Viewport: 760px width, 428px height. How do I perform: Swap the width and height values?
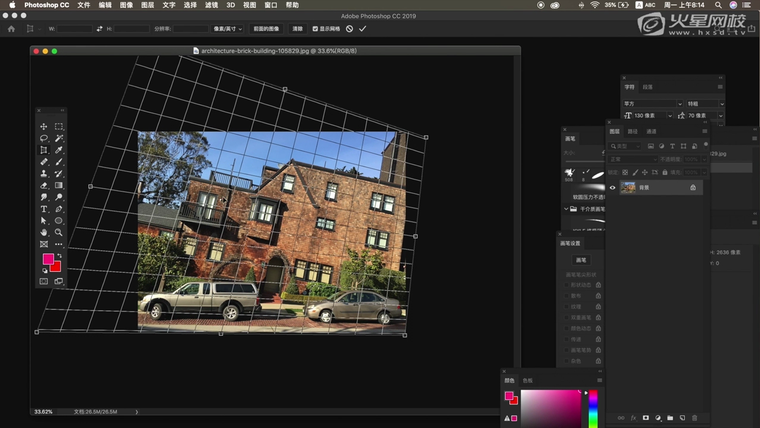(x=99, y=29)
